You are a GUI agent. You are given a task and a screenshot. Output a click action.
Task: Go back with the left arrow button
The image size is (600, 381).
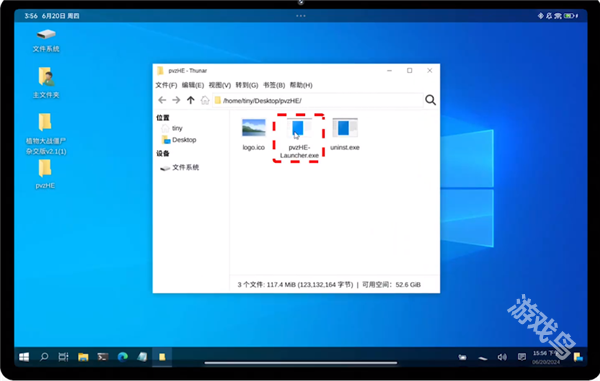coord(162,100)
